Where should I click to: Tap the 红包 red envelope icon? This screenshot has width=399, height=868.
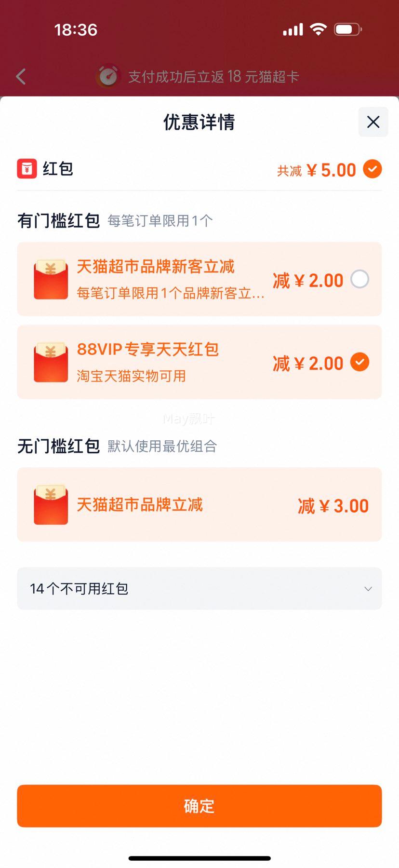(27, 169)
